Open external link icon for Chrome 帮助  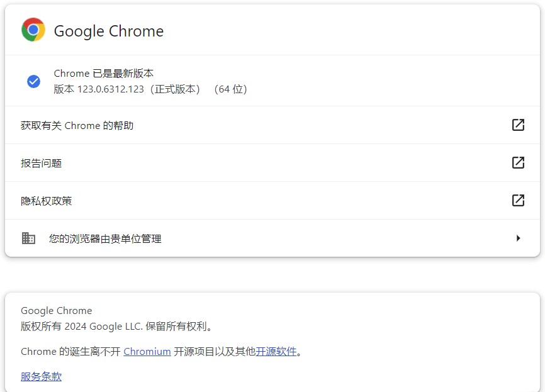point(518,125)
